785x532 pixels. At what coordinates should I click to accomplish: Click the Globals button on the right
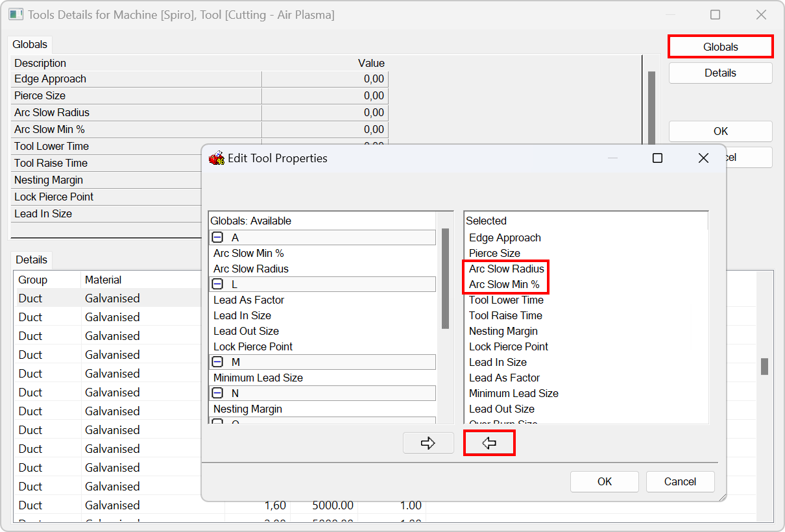(720, 46)
